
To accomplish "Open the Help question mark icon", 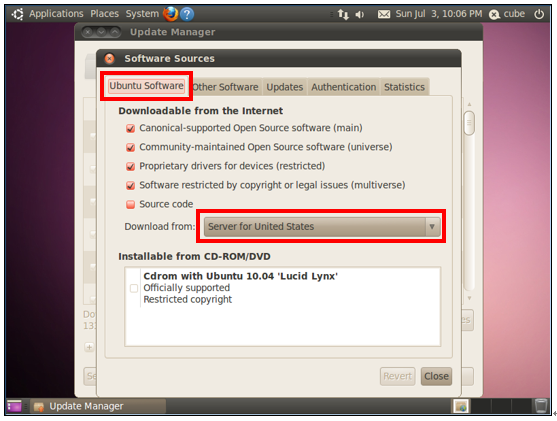I will 187,14.
